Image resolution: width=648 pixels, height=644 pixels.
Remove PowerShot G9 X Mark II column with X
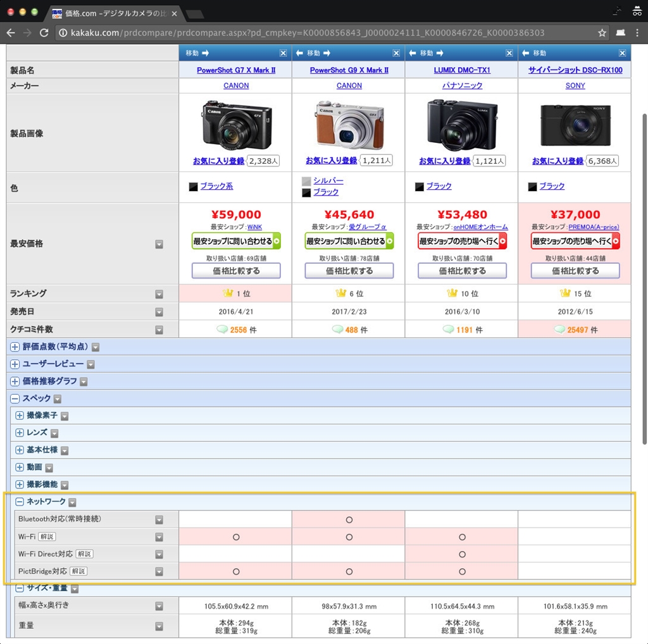click(396, 53)
